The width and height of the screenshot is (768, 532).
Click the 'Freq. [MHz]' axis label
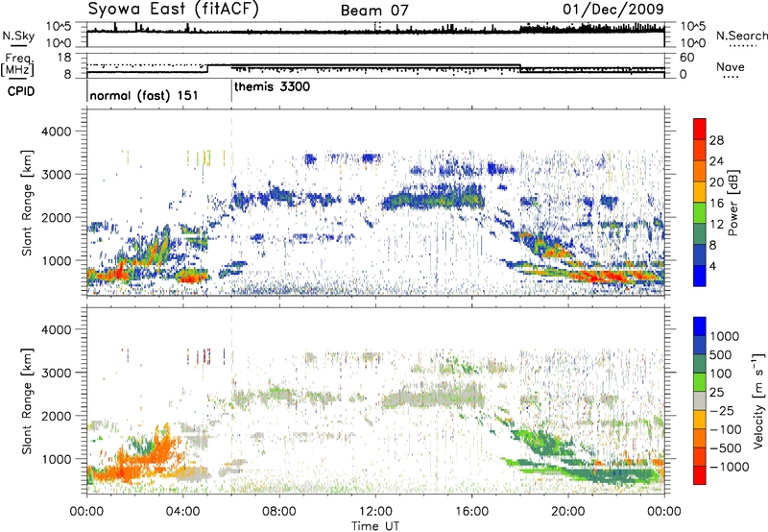pyautogui.click(x=18, y=66)
